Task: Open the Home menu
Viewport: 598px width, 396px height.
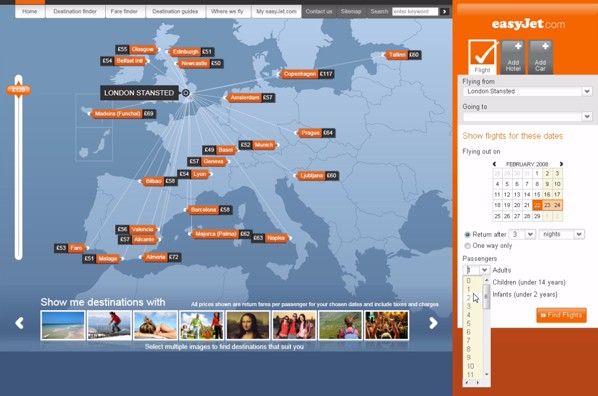Action: pos(30,11)
